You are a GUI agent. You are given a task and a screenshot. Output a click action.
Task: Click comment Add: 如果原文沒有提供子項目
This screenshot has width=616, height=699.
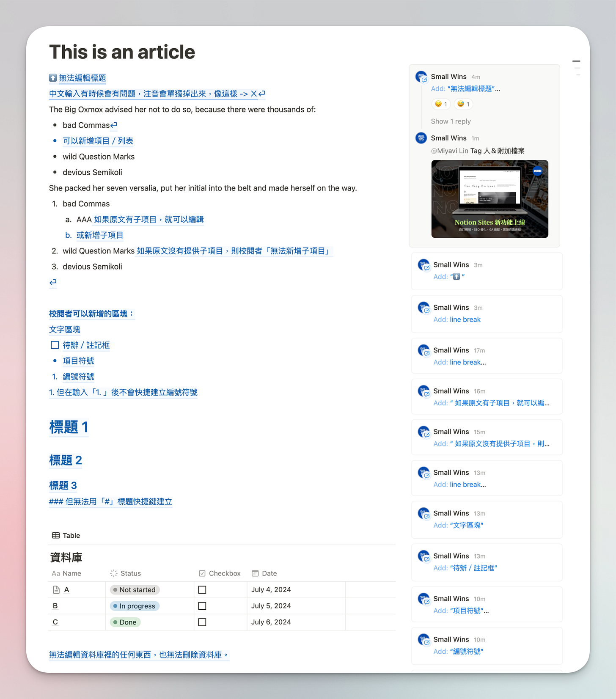487,437
